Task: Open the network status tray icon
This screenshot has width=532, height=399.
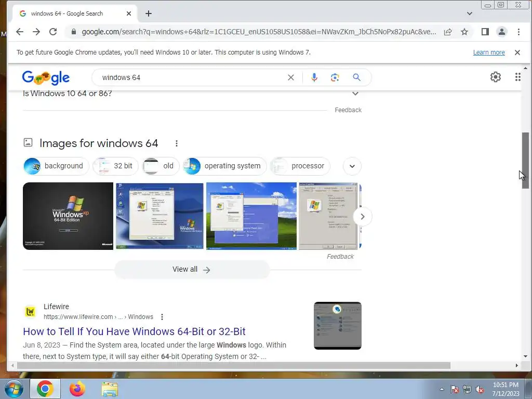Action: pyautogui.click(x=467, y=390)
